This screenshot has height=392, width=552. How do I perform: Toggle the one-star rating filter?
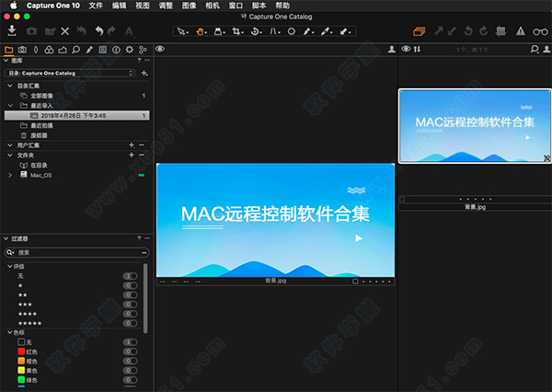(131, 285)
